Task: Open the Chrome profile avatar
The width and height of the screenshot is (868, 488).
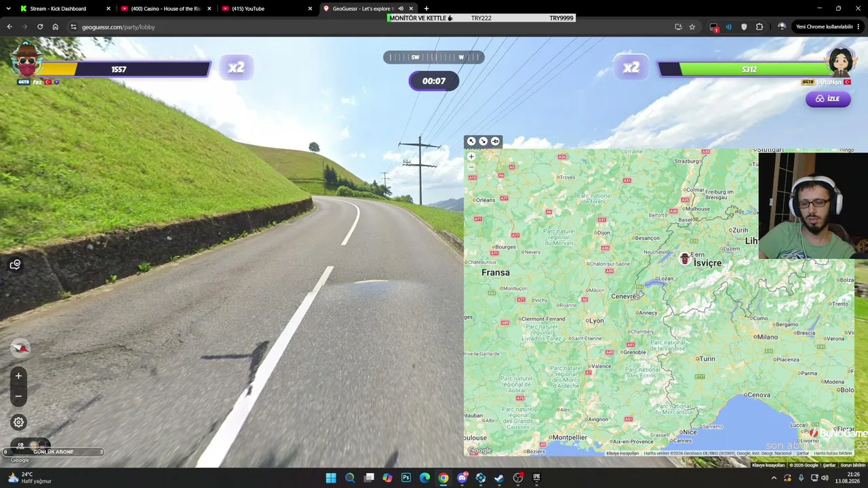Action: tap(781, 27)
